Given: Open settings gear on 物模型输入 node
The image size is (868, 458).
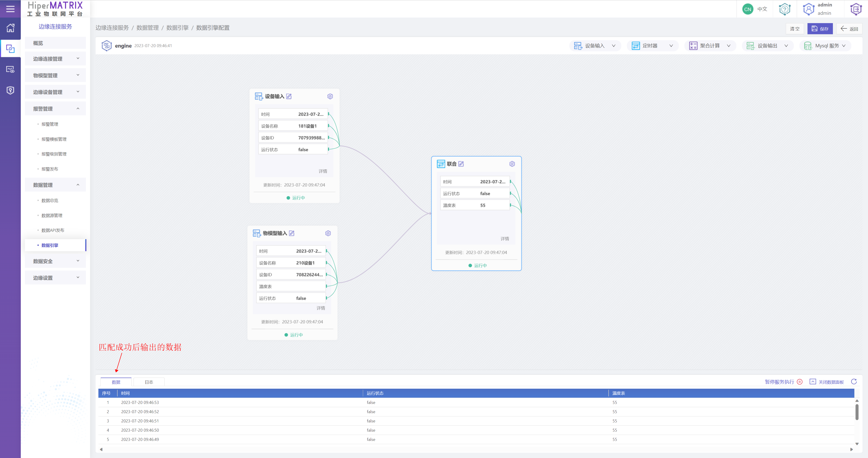Looking at the screenshot, I should [x=328, y=233].
